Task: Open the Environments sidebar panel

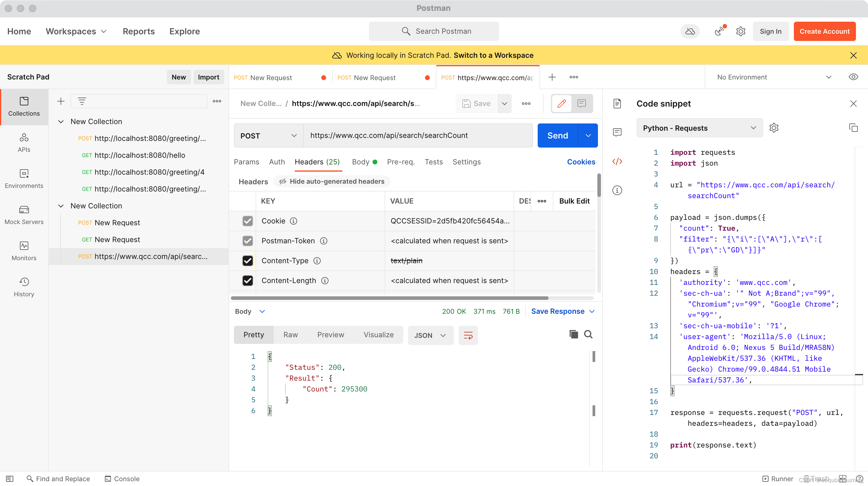Action: pyautogui.click(x=24, y=179)
